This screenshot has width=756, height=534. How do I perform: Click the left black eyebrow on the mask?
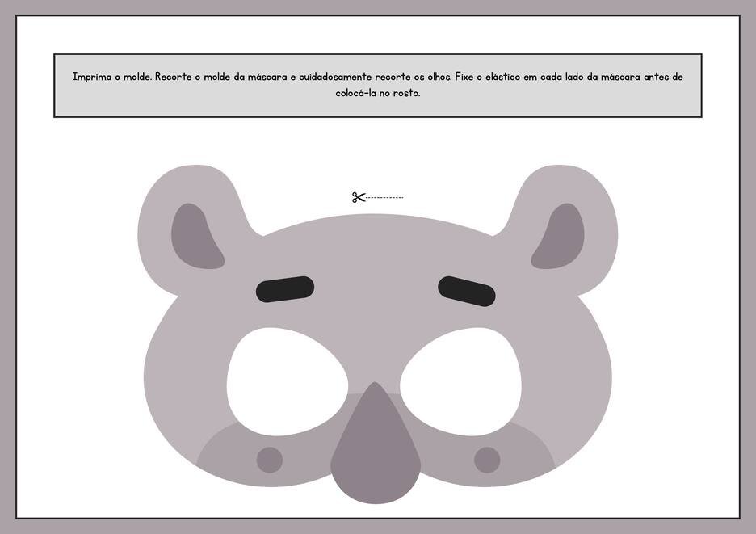coord(285,290)
